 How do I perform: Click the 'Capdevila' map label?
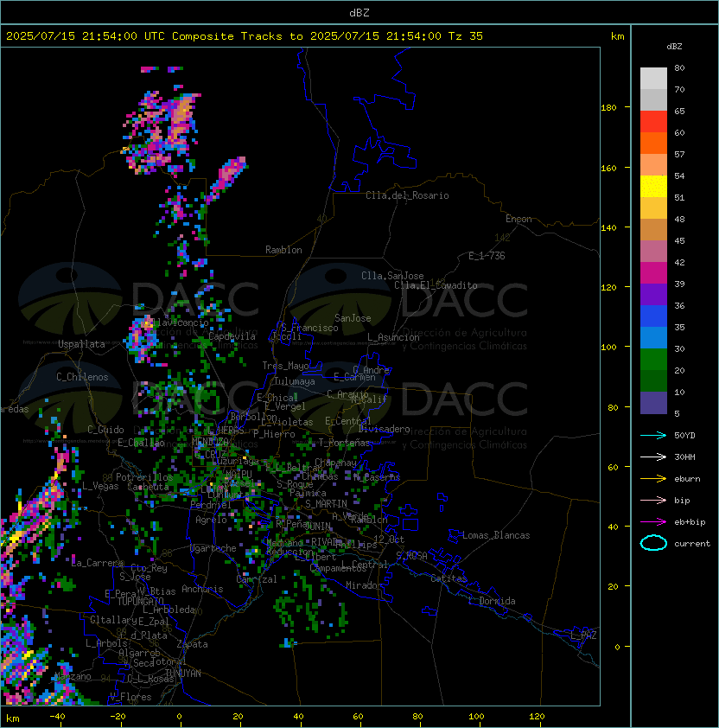pyautogui.click(x=232, y=336)
